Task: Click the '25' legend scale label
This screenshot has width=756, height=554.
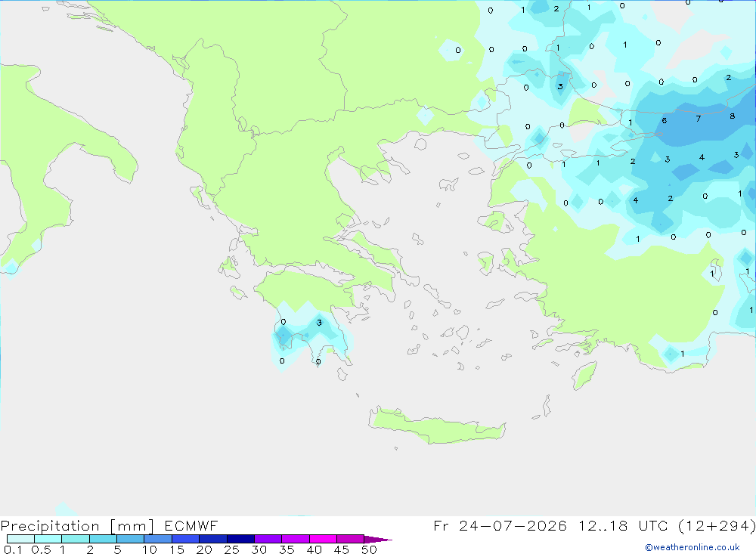Action: point(231,549)
